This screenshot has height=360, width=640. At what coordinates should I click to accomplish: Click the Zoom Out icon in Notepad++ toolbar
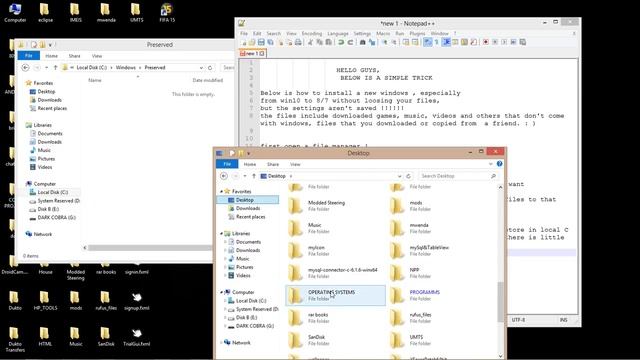(x=393, y=42)
